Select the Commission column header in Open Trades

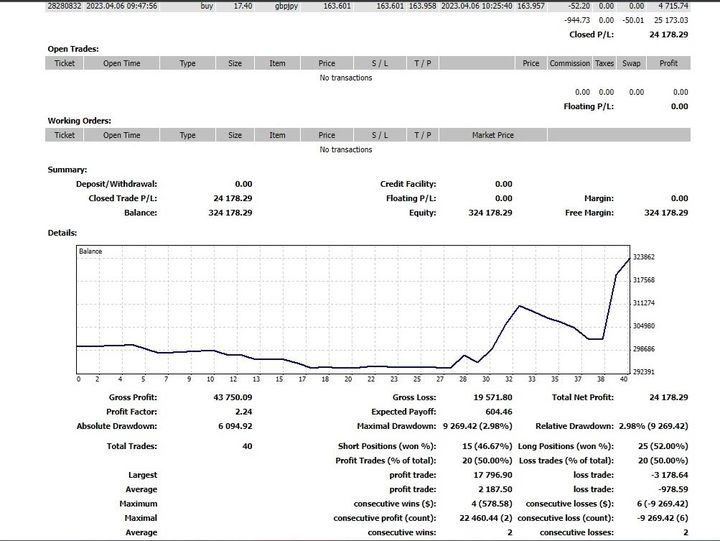(x=569, y=63)
